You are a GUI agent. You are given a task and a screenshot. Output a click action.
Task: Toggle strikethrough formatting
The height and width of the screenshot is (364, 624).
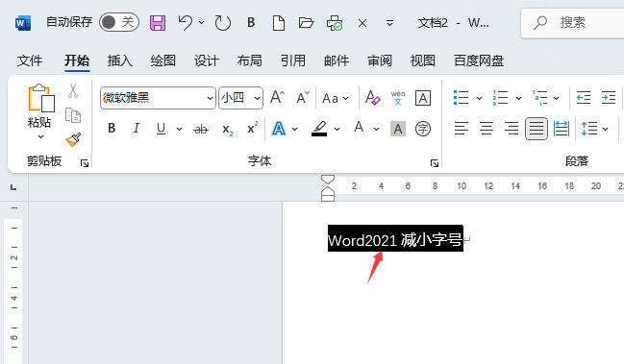(x=201, y=129)
